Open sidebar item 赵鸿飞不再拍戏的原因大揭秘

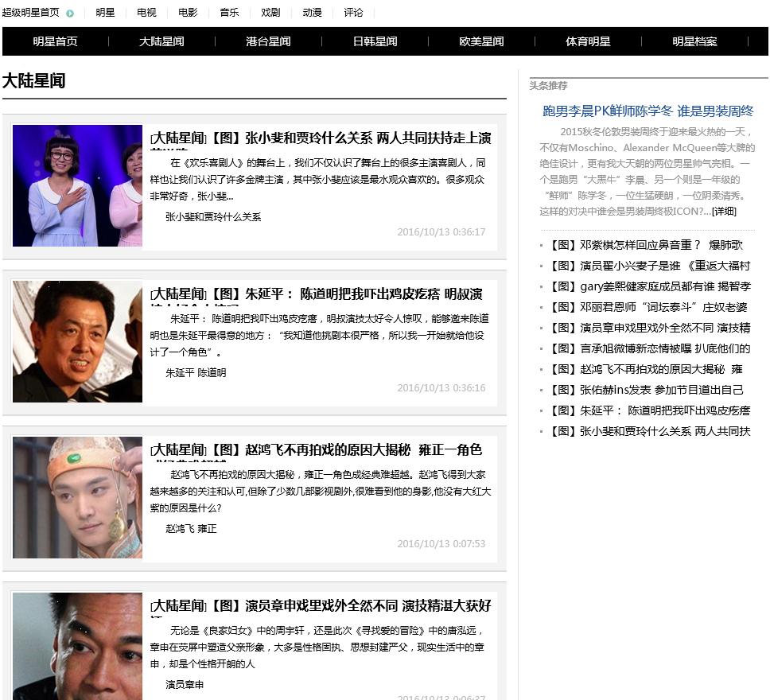(646, 369)
